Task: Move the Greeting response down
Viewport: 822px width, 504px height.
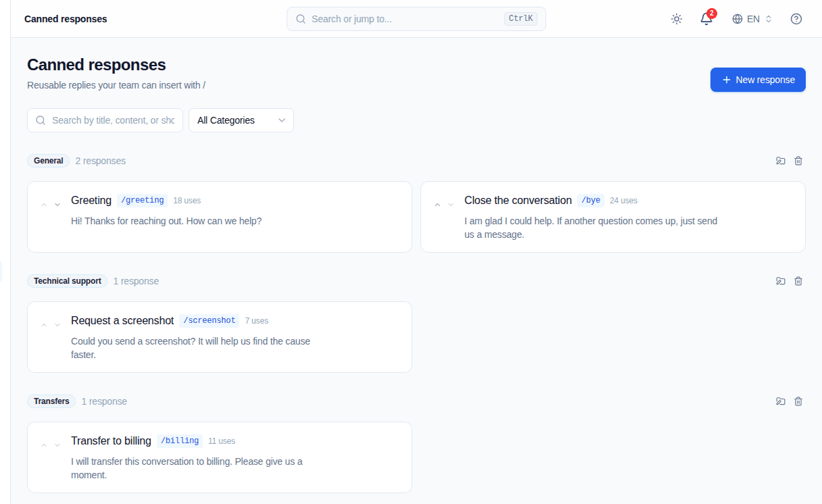Action: (x=57, y=204)
